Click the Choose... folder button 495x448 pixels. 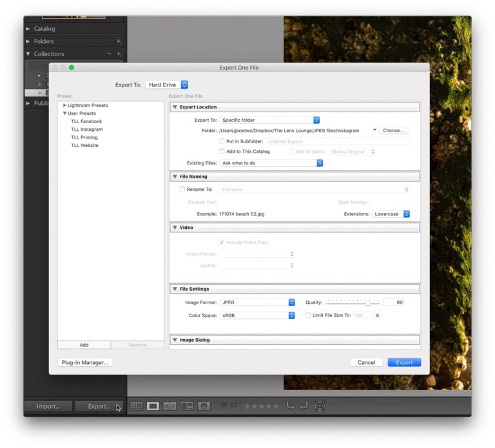[x=393, y=130]
